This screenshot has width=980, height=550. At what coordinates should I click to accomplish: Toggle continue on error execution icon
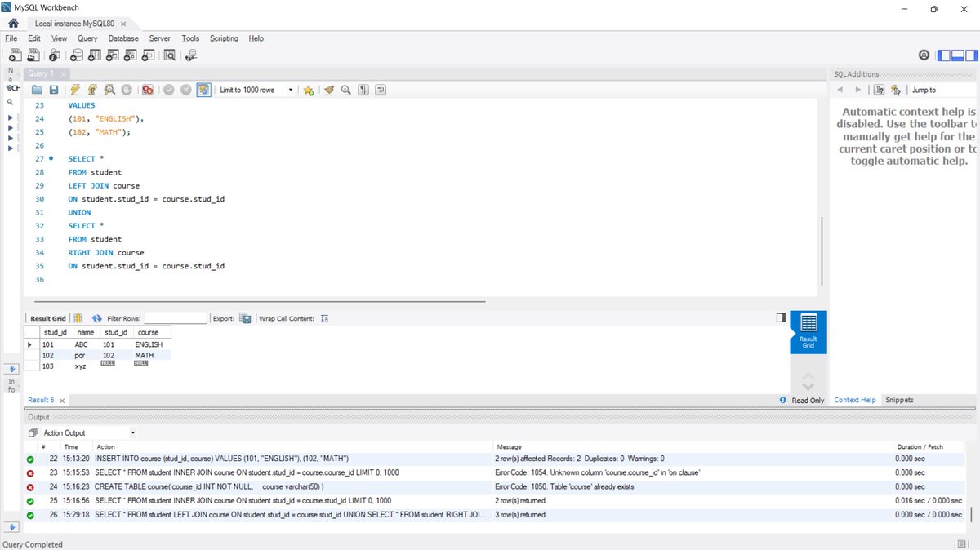pyautogui.click(x=148, y=90)
